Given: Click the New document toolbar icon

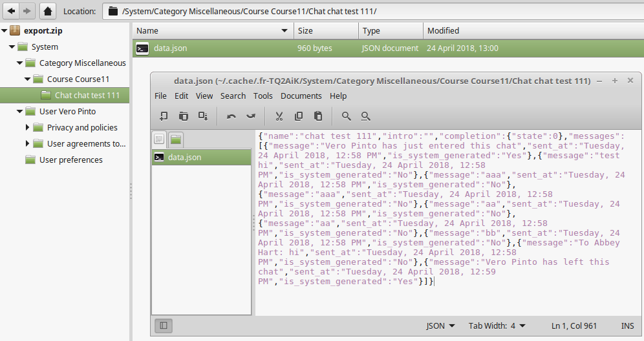Looking at the screenshot, I should 164,116.
